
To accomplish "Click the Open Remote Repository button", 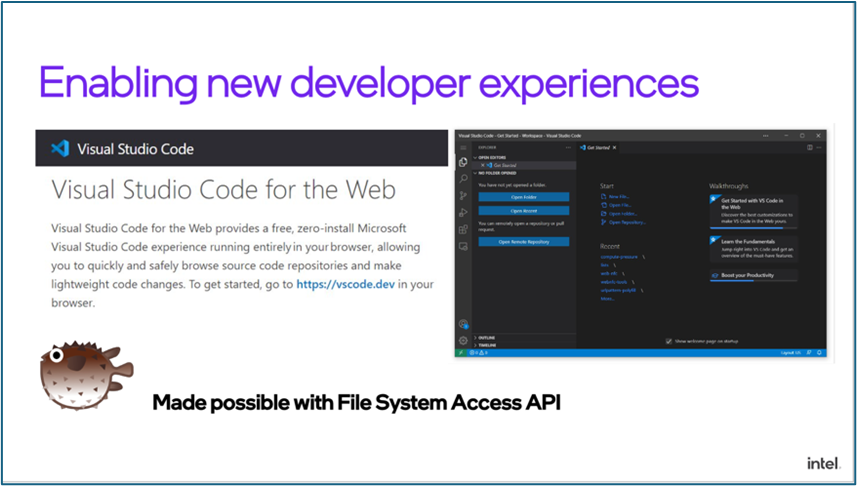I will coord(524,242).
